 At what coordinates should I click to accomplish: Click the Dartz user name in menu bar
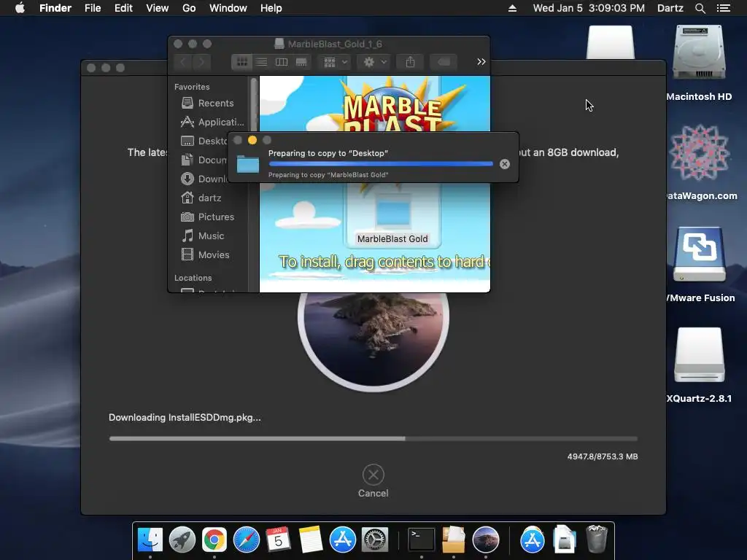coord(670,8)
